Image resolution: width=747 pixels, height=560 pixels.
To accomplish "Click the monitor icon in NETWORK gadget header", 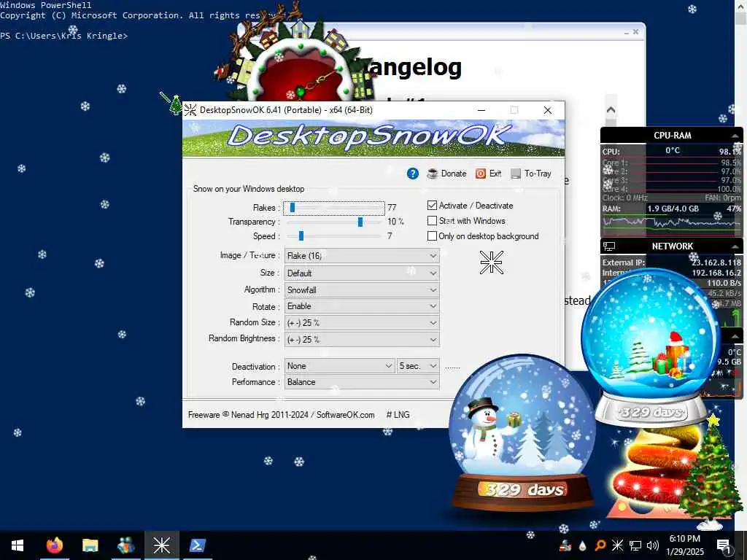I will click(609, 246).
